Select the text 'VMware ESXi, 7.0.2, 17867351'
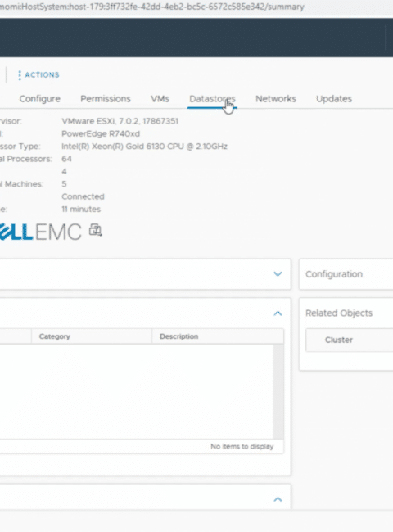393x532 pixels. [x=120, y=121]
